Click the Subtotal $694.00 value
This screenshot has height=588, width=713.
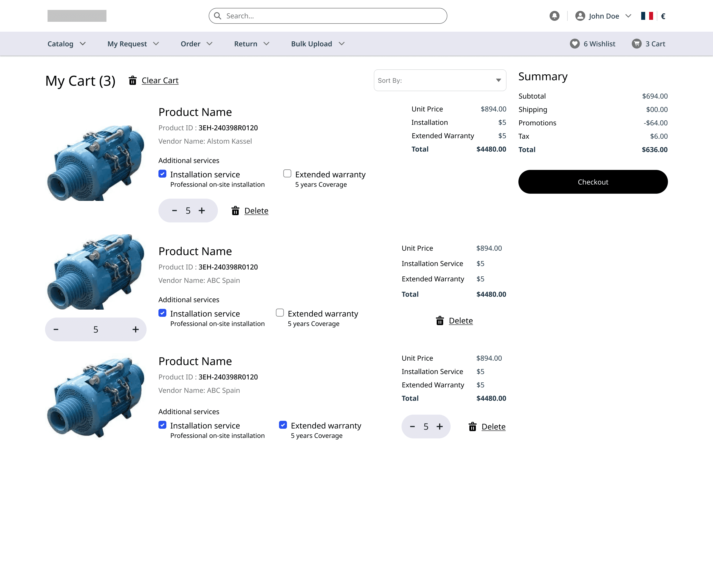click(x=655, y=96)
